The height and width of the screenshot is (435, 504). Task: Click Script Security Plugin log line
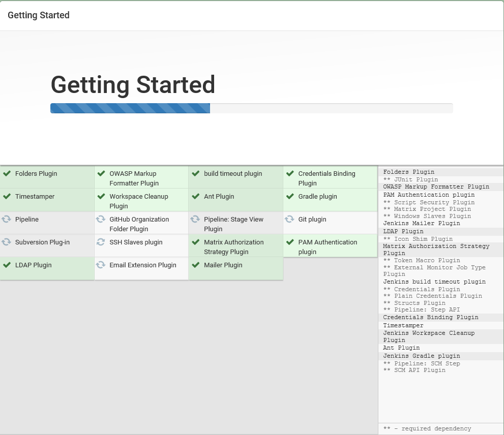point(429,202)
